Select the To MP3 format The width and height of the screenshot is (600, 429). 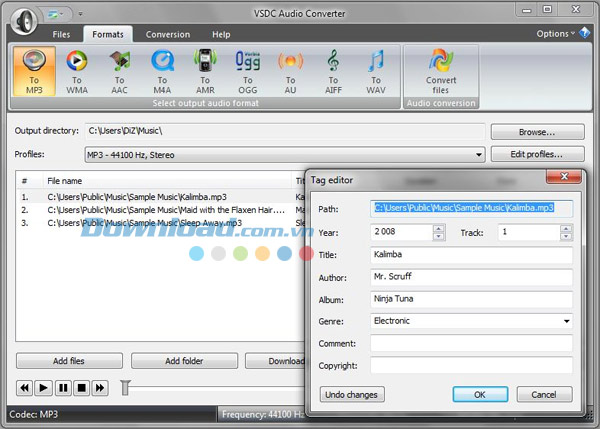34,71
